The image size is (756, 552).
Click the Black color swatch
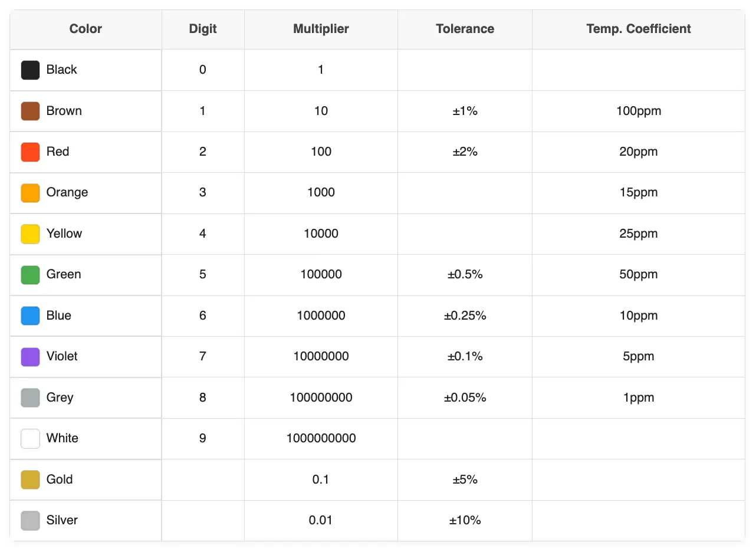click(30, 70)
